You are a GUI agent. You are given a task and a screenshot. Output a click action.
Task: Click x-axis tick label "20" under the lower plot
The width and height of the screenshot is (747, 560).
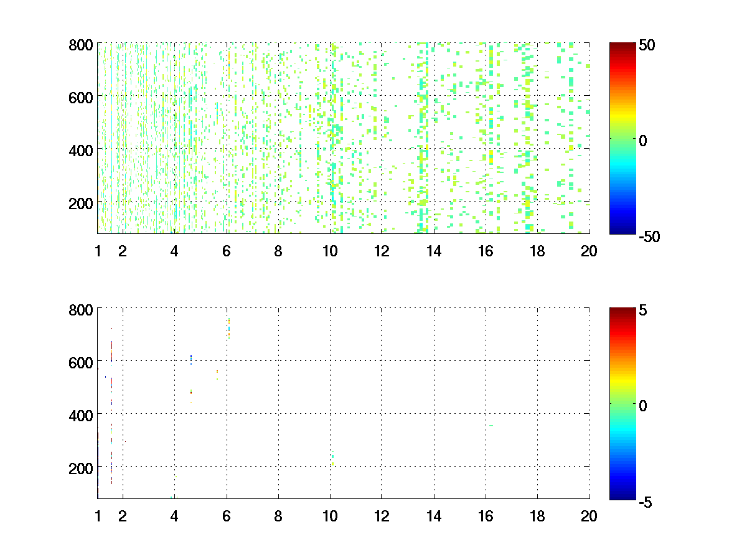589,516
